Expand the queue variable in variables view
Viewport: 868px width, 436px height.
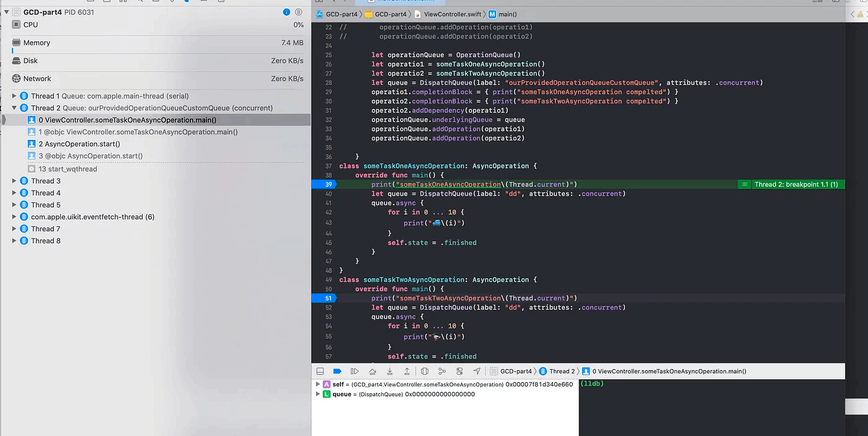click(319, 394)
